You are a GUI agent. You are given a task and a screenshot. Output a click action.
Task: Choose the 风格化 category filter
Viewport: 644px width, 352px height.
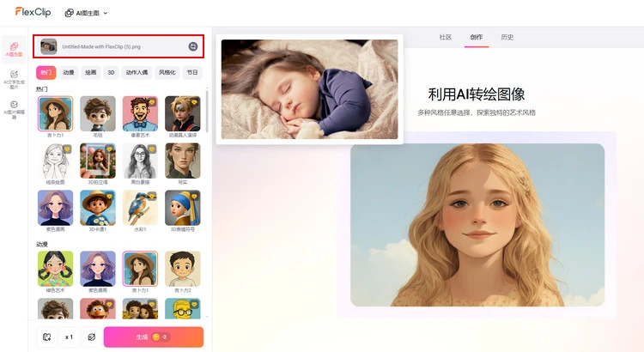[167, 73]
